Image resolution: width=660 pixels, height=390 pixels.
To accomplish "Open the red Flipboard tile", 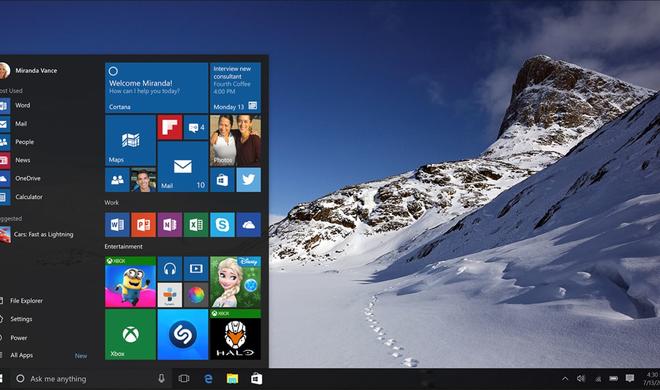I will tap(170, 127).
